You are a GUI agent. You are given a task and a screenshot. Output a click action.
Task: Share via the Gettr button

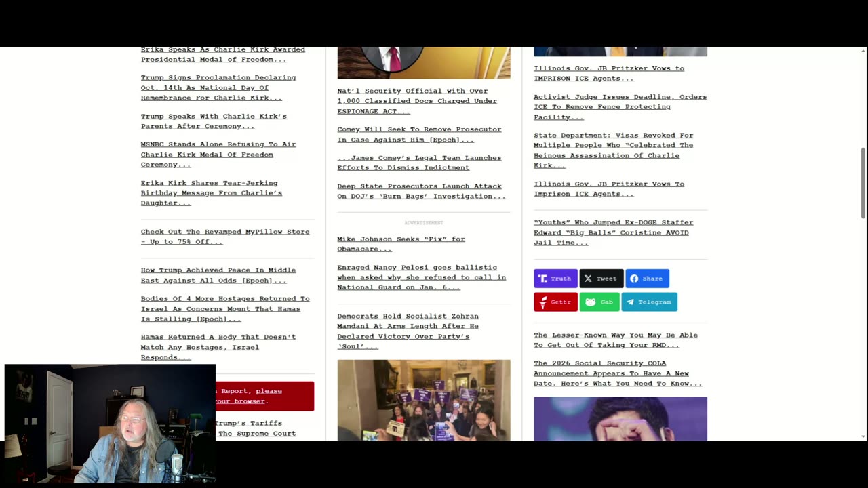(x=555, y=302)
